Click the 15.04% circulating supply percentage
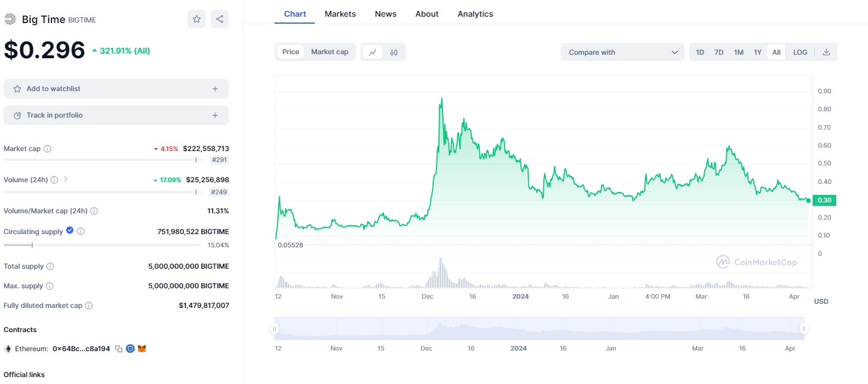Viewport: 868px width, 384px height. 218,245
